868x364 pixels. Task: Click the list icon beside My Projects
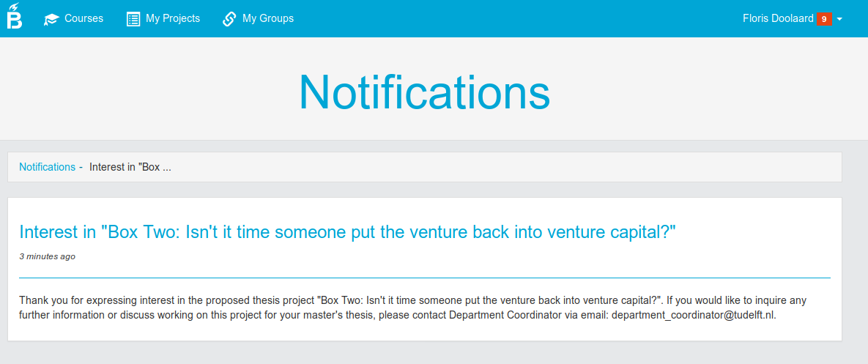click(x=133, y=19)
